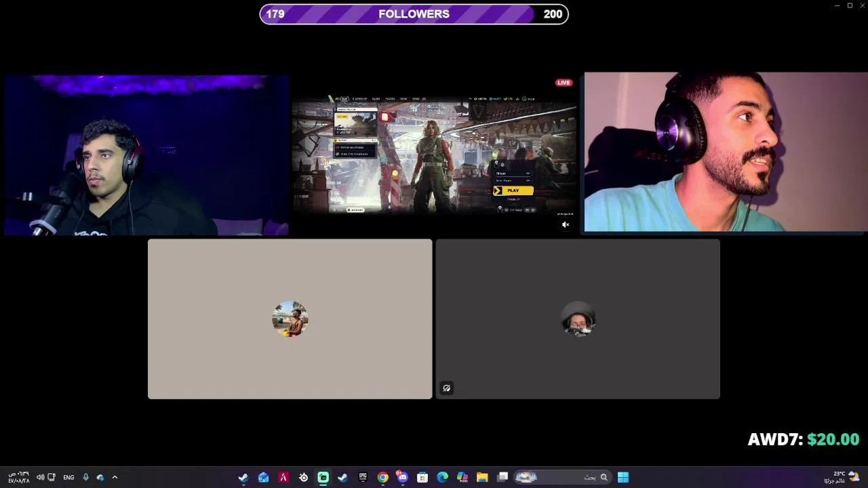Viewport: 868px width, 488px height.
Task: Select the shared game screen tile
Action: (434, 156)
